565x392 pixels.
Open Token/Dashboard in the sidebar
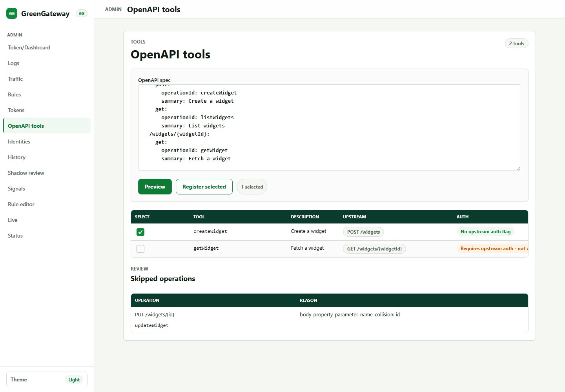coord(47,47)
